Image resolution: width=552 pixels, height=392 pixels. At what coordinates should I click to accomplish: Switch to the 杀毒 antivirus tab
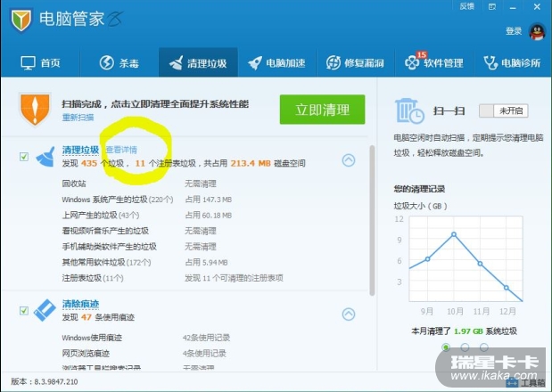point(119,63)
